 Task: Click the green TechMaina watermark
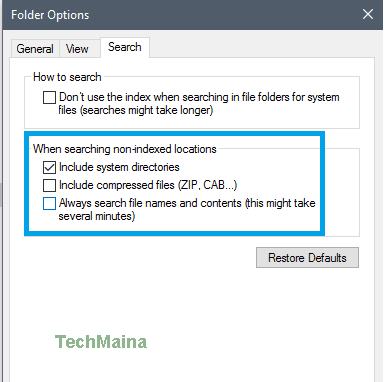tap(101, 342)
